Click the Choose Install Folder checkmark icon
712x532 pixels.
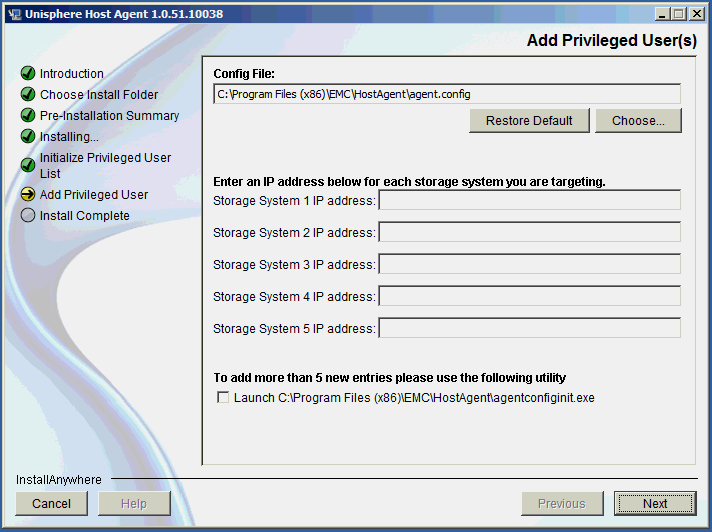tap(28, 94)
